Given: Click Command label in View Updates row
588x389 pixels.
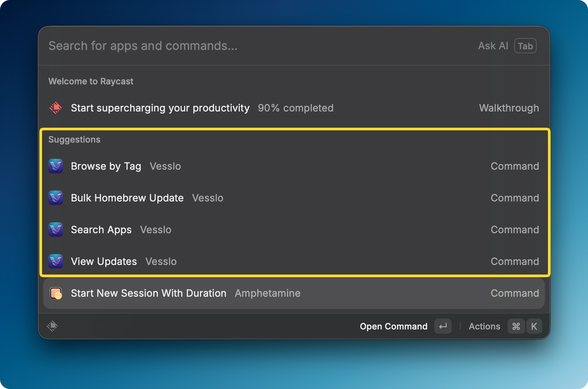Looking at the screenshot, I should tap(515, 261).
